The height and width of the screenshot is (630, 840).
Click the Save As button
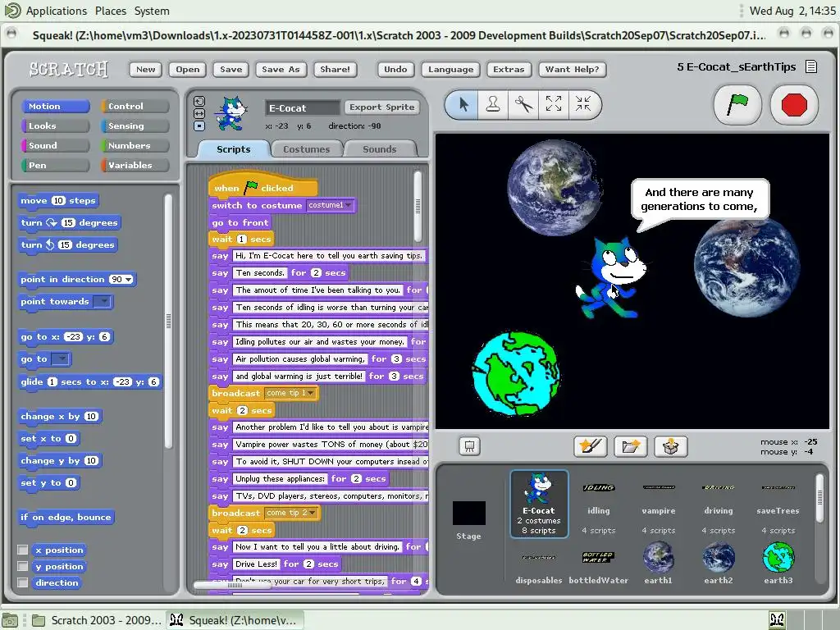pos(281,69)
